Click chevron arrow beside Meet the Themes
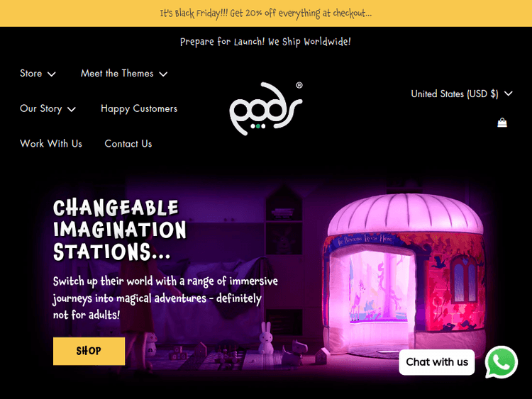 click(163, 74)
